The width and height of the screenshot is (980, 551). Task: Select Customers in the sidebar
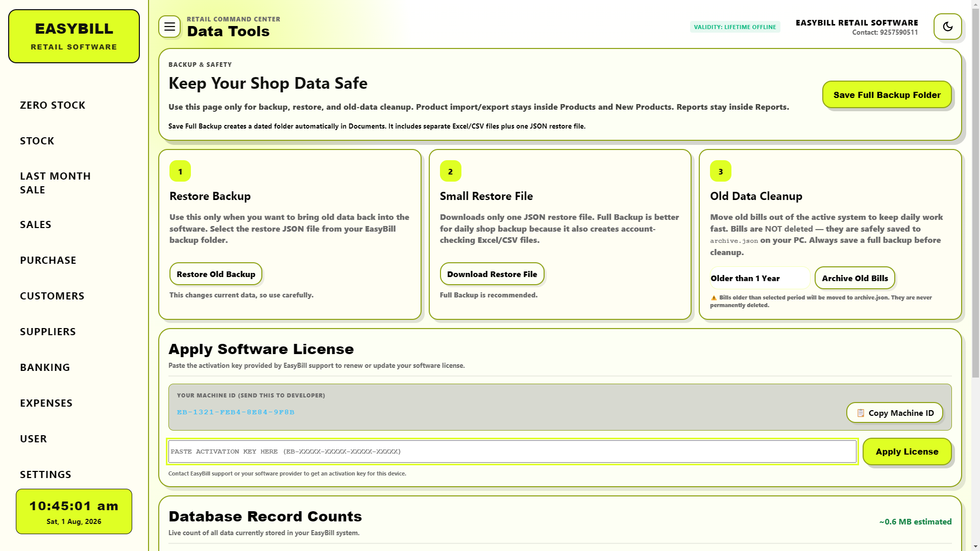(52, 296)
